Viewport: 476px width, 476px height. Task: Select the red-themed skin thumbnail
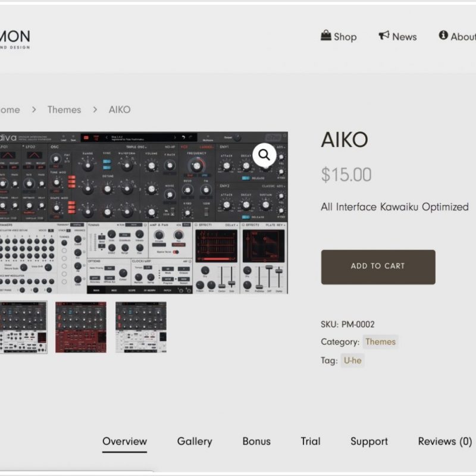[x=81, y=327]
